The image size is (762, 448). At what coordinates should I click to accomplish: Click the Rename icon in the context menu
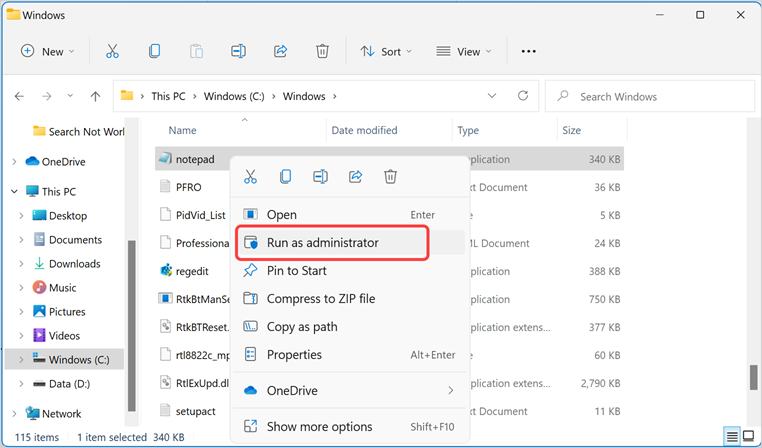click(x=320, y=177)
